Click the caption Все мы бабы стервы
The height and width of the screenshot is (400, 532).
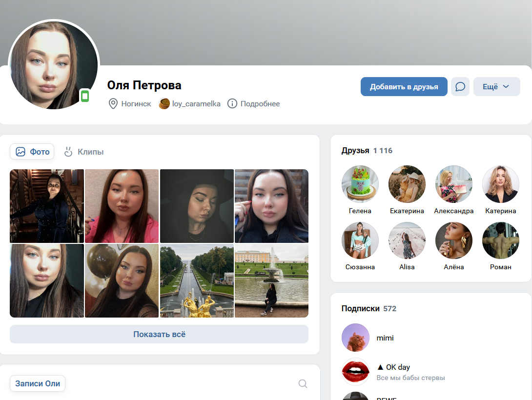(410, 378)
